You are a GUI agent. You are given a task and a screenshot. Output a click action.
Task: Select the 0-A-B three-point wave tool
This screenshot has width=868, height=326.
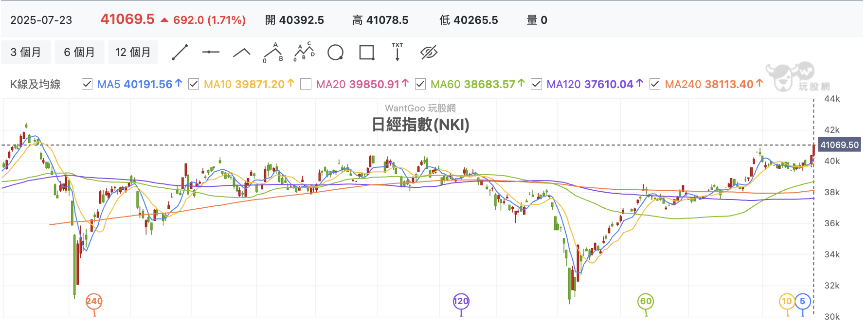coord(273,53)
